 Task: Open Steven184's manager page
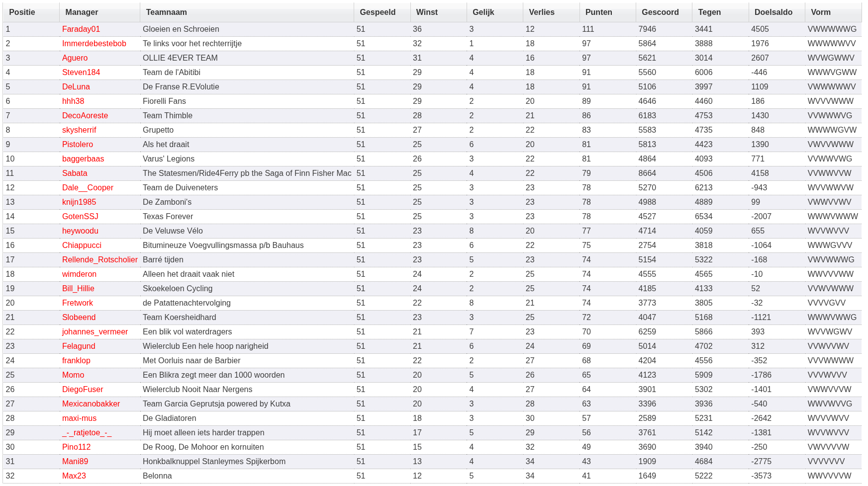click(81, 73)
